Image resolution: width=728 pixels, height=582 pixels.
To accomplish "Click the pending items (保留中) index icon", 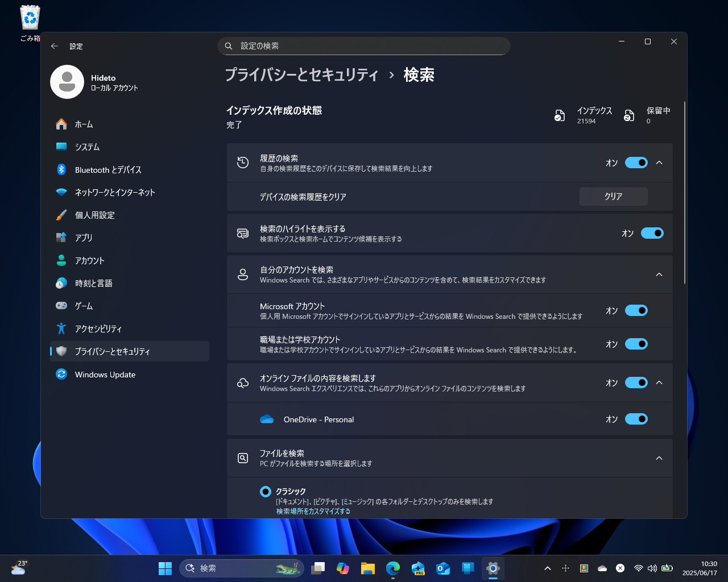I will point(629,115).
